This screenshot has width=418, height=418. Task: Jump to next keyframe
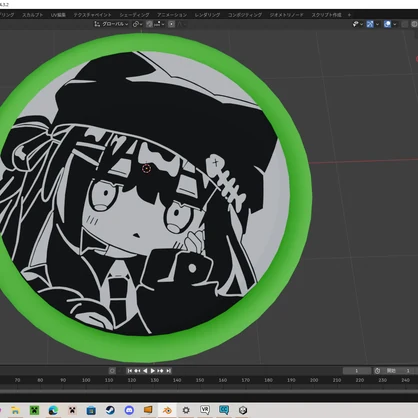pyautogui.click(x=160, y=371)
